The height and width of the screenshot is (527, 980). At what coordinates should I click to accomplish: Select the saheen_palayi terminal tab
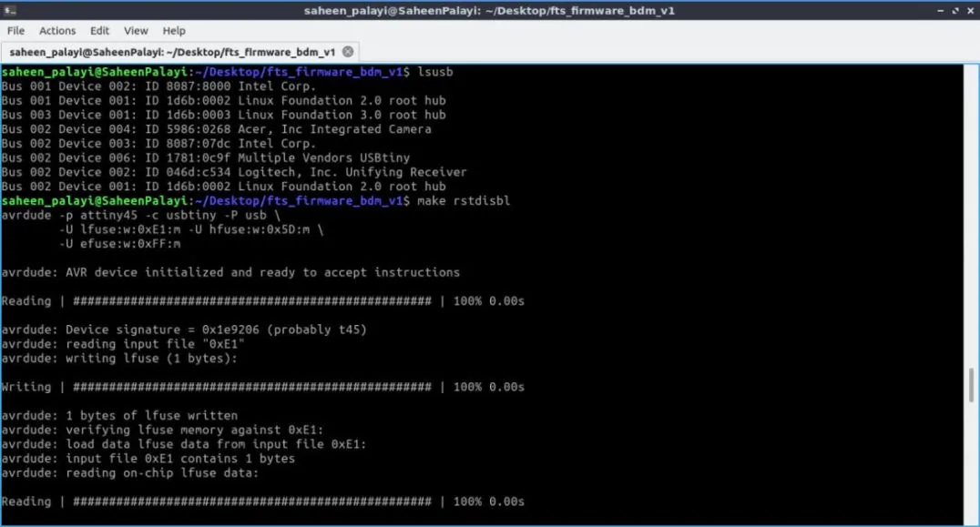point(180,52)
